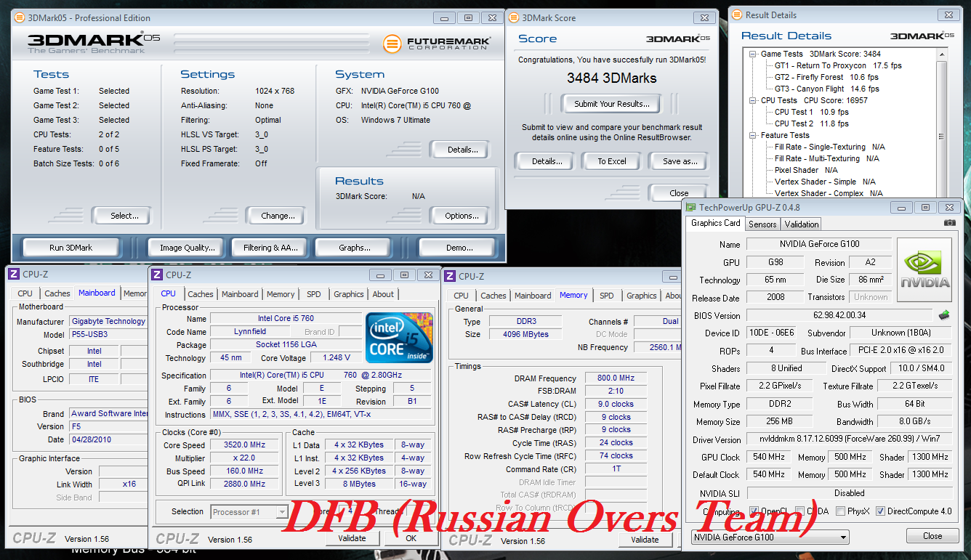Click the Name field Intel Core i5 760
Screen dimensions: 971x560
click(x=285, y=318)
